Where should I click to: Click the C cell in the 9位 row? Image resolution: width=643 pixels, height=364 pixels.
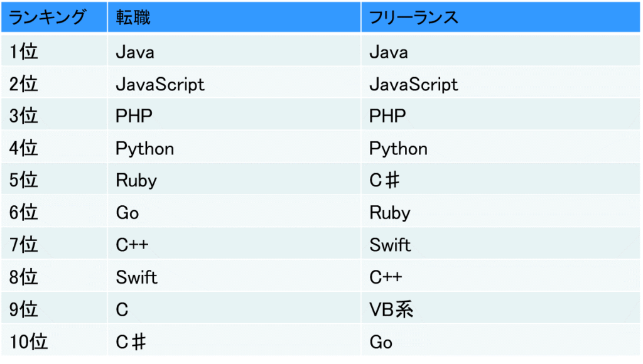point(122,309)
